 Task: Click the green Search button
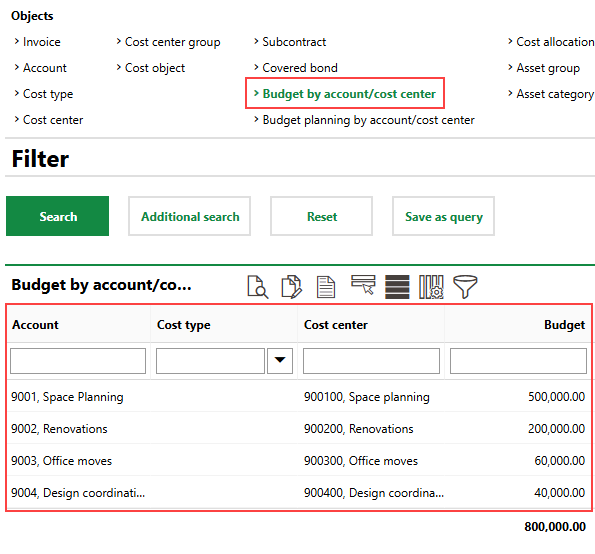[58, 216]
